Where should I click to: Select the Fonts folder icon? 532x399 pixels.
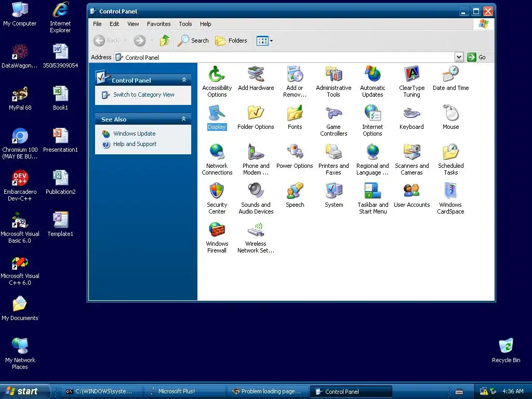pos(295,117)
